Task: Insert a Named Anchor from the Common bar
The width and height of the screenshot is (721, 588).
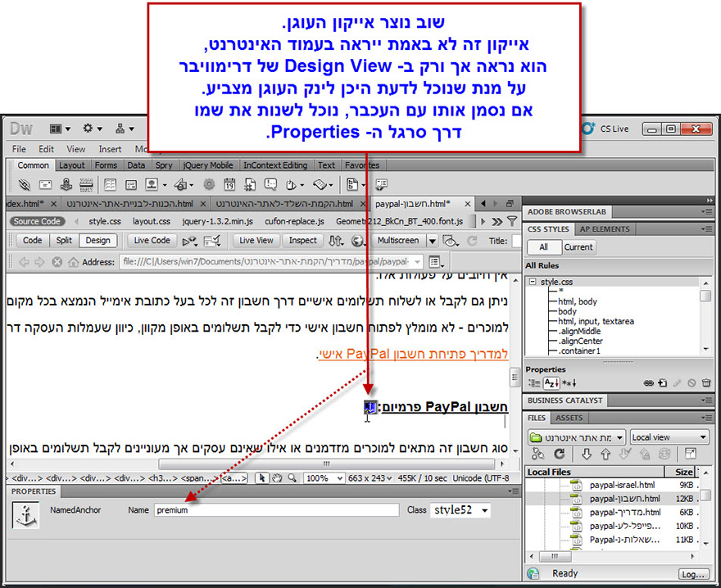Action: [66, 184]
